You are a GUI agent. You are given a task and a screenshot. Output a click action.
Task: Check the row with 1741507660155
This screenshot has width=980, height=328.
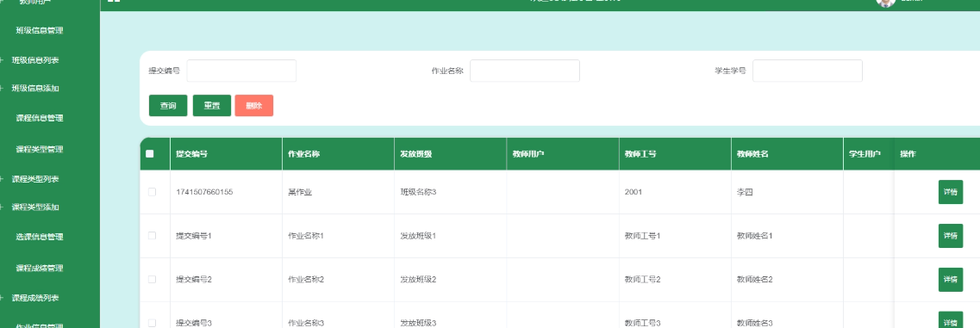click(x=152, y=192)
